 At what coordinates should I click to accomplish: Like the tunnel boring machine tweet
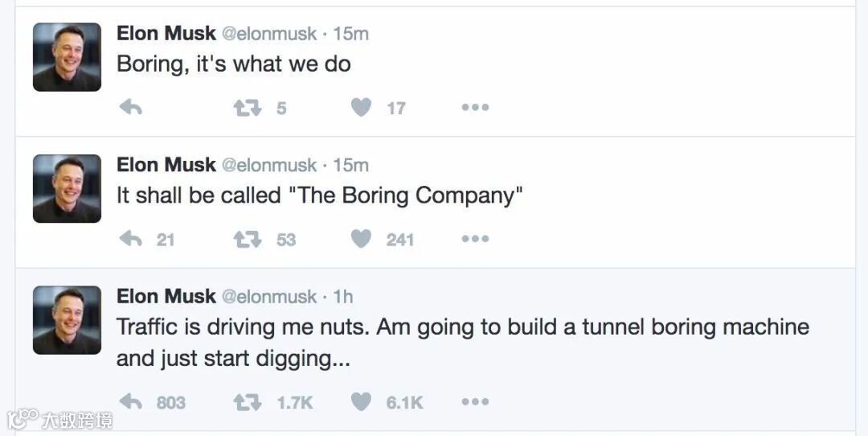pyautogui.click(x=362, y=401)
